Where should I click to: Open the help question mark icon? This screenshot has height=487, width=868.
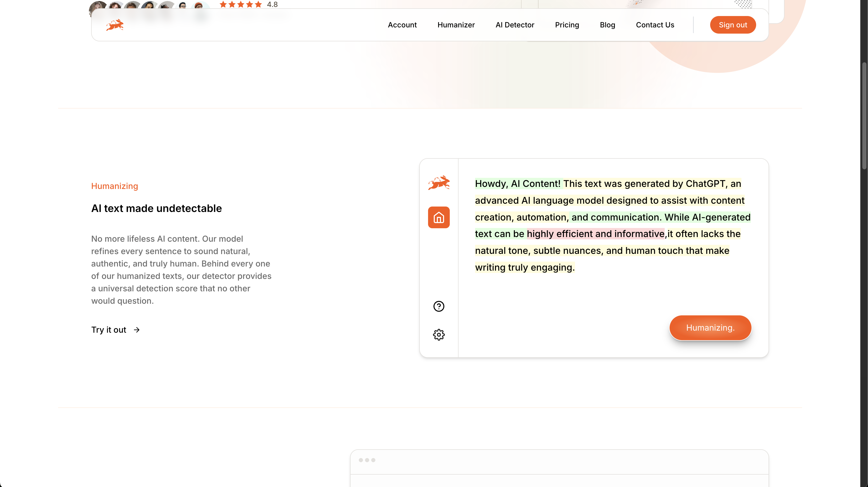[439, 306]
